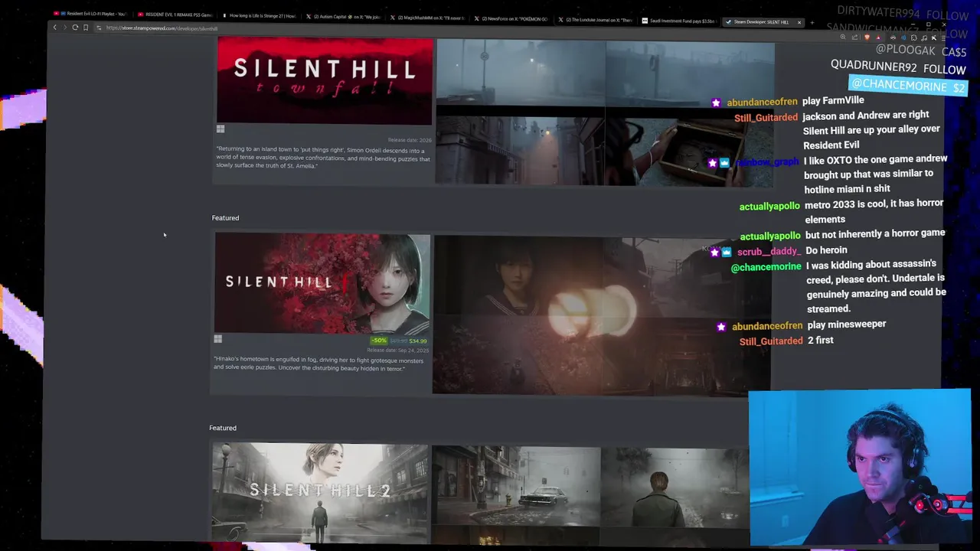The image size is (980, 551).
Task: Click Townfall wooden box screenshot
Action: (689, 152)
